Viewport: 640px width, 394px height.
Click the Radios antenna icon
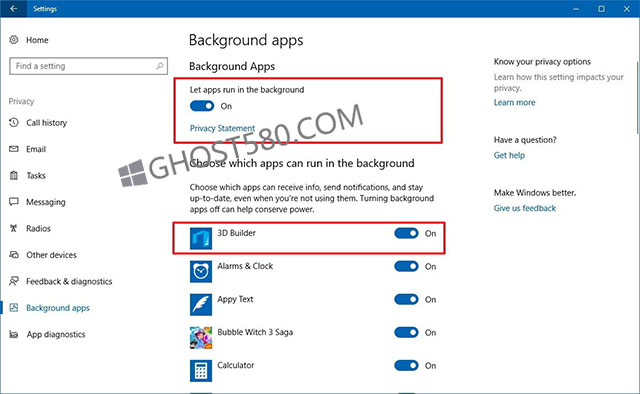point(14,228)
